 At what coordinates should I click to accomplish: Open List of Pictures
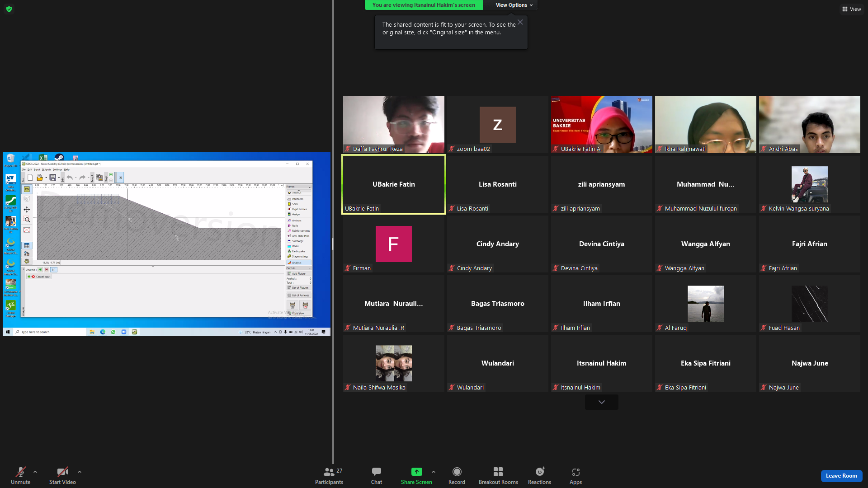point(299,288)
